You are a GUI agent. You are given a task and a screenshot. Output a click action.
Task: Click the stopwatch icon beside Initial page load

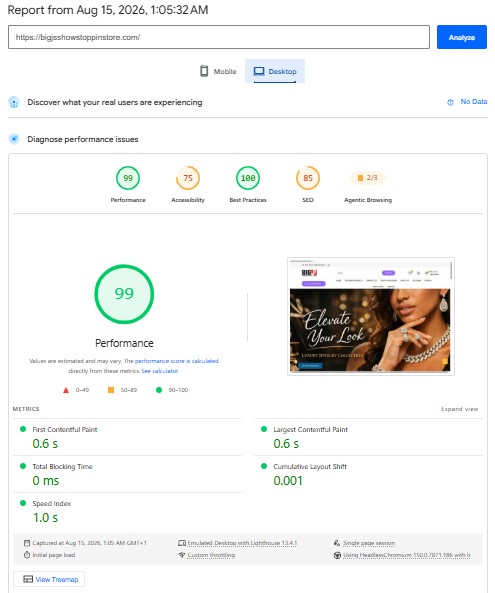[x=27, y=555]
